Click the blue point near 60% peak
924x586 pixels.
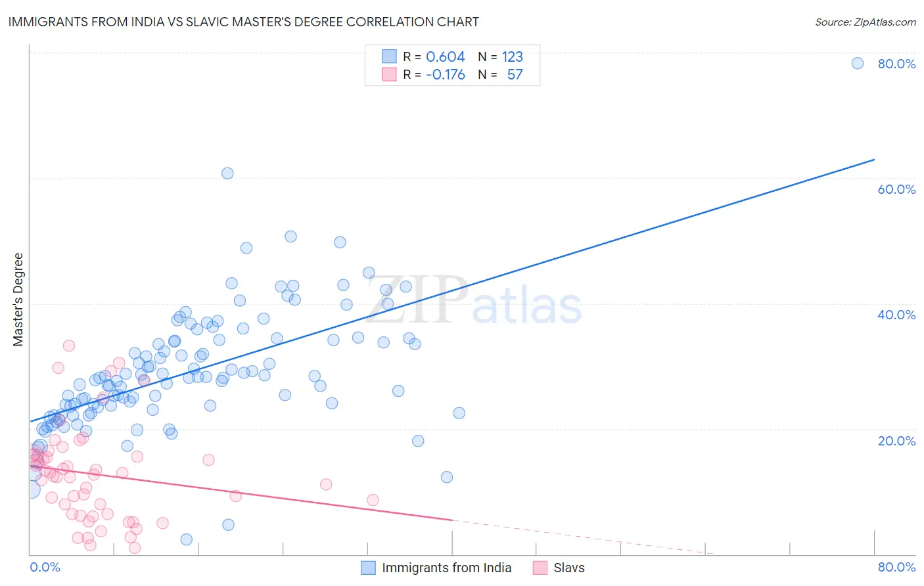227,173
